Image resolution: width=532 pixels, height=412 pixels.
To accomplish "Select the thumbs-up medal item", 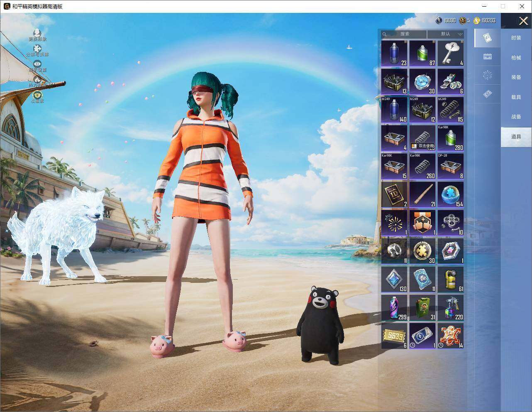I will coord(422,223).
